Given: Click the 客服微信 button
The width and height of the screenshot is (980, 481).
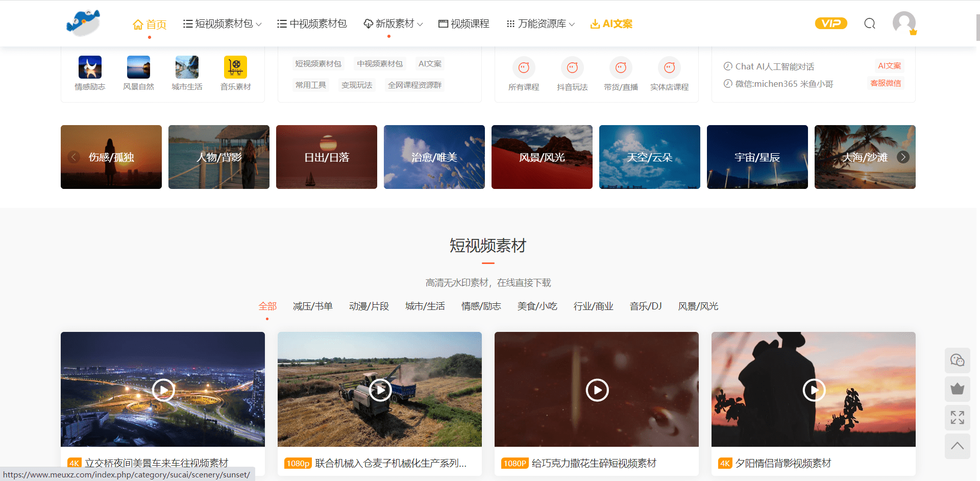Looking at the screenshot, I should (x=886, y=83).
